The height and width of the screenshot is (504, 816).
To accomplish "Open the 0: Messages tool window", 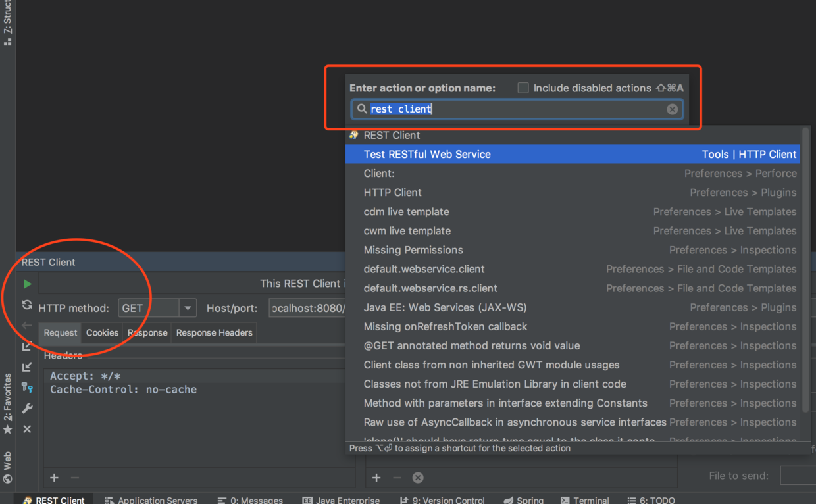I will (250, 500).
